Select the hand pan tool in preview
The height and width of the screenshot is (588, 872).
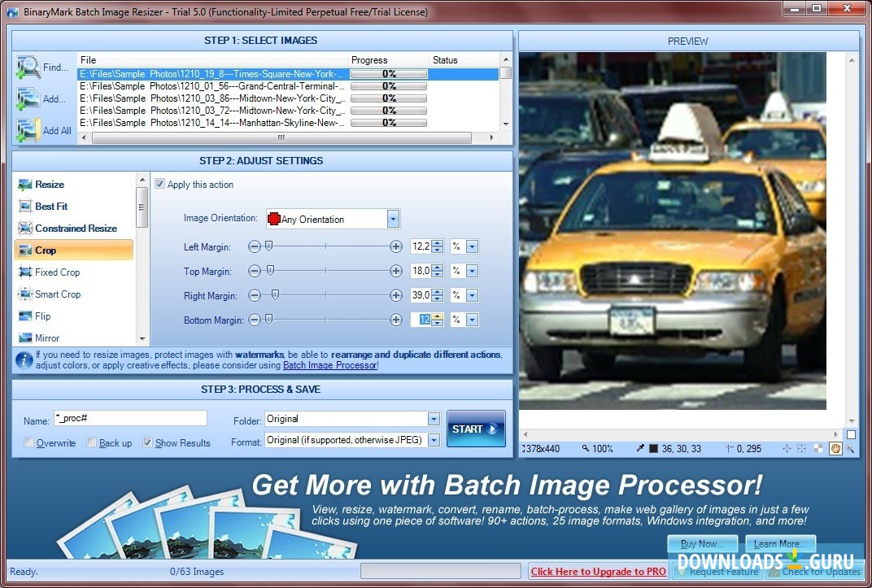[x=835, y=448]
